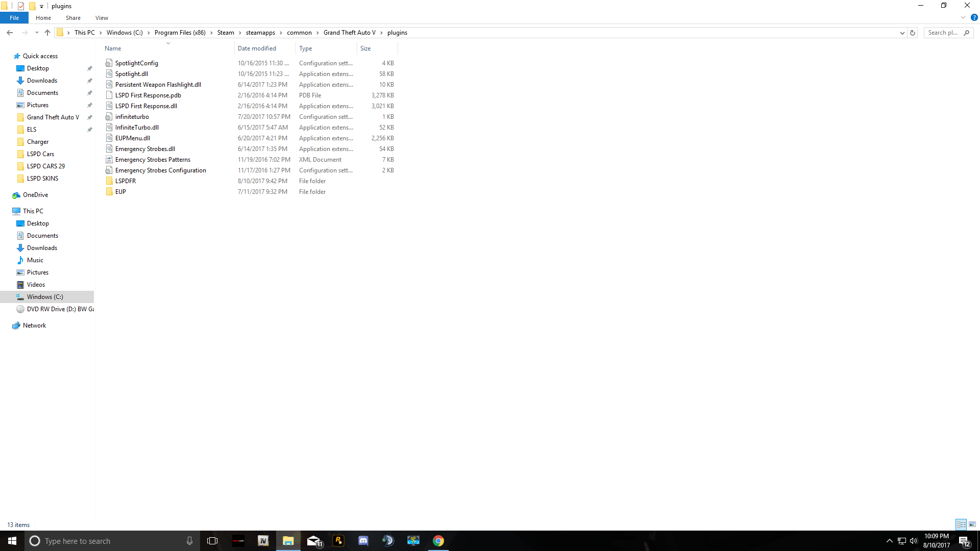
Task: Go up one folder level arrow
Action: click(x=47, y=33)
